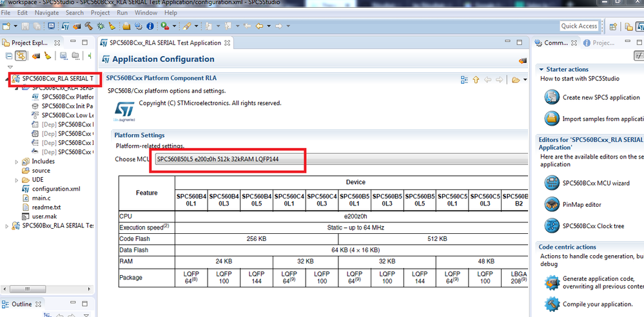The height and width of the screenshot is (317, 644).
Task: Click the Quick Access field
Action: (x=579, y=26)
